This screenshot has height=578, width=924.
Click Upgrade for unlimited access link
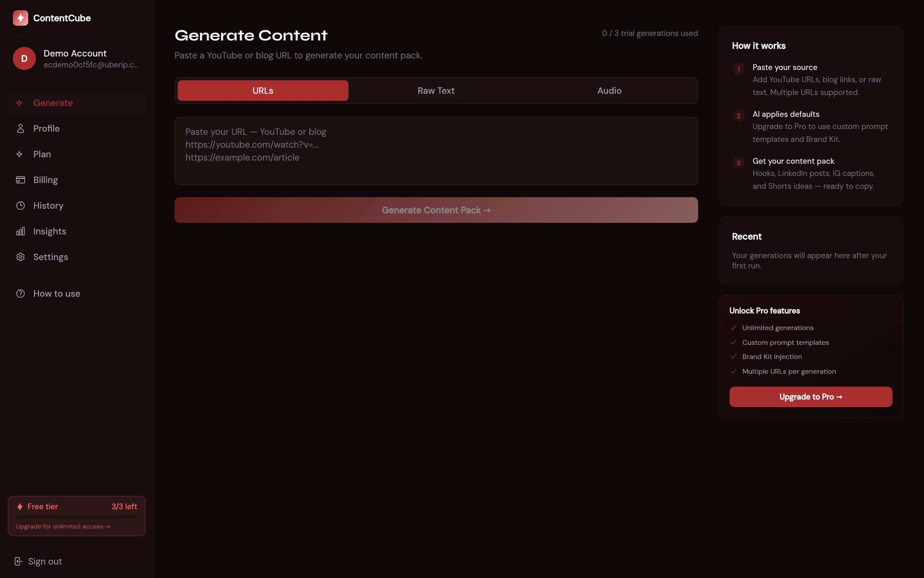point(63,526)
